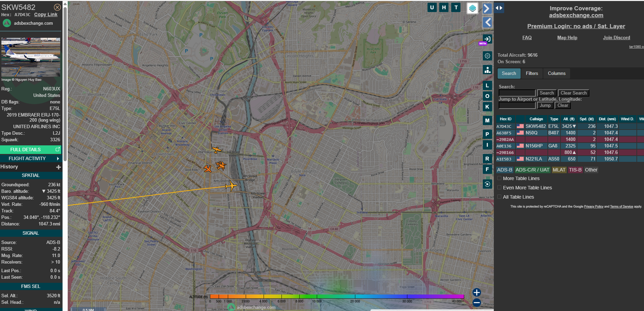Screen dimensions: 644x311
Task: Select the N221LA row in the table
Action: pos(570,159)
